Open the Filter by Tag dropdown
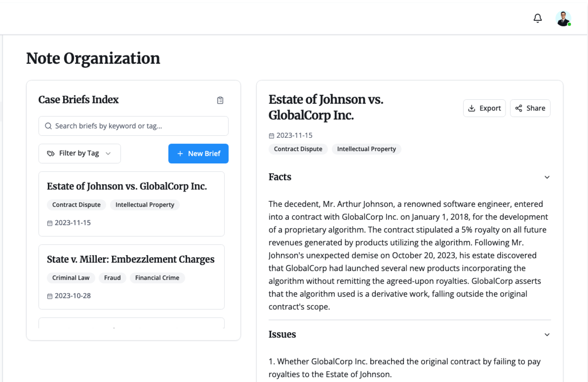588x382 pixels. (x=79, y=153)
